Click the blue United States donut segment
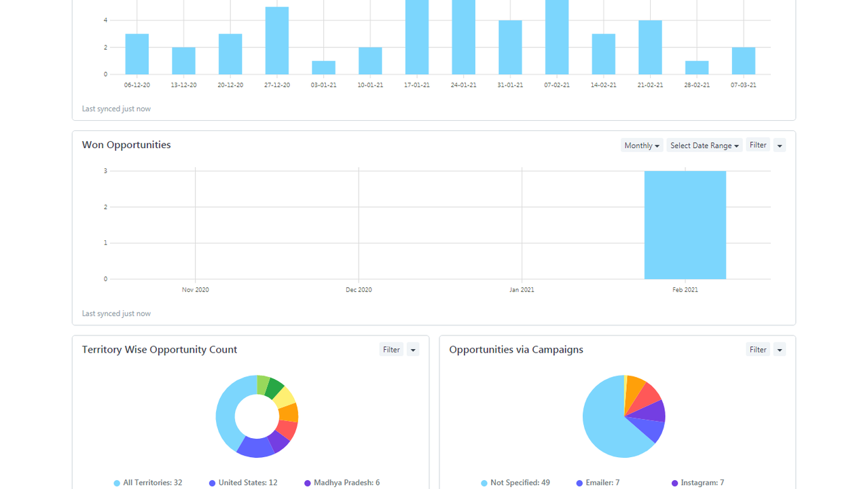The image size is (868, 489). [255, 448]
